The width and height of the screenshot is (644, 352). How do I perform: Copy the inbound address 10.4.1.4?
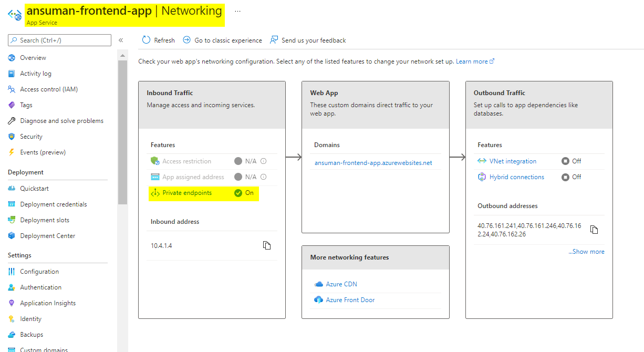click(x=267, y=245)
